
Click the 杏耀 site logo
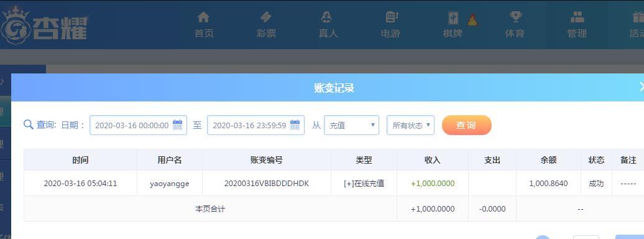44,26
